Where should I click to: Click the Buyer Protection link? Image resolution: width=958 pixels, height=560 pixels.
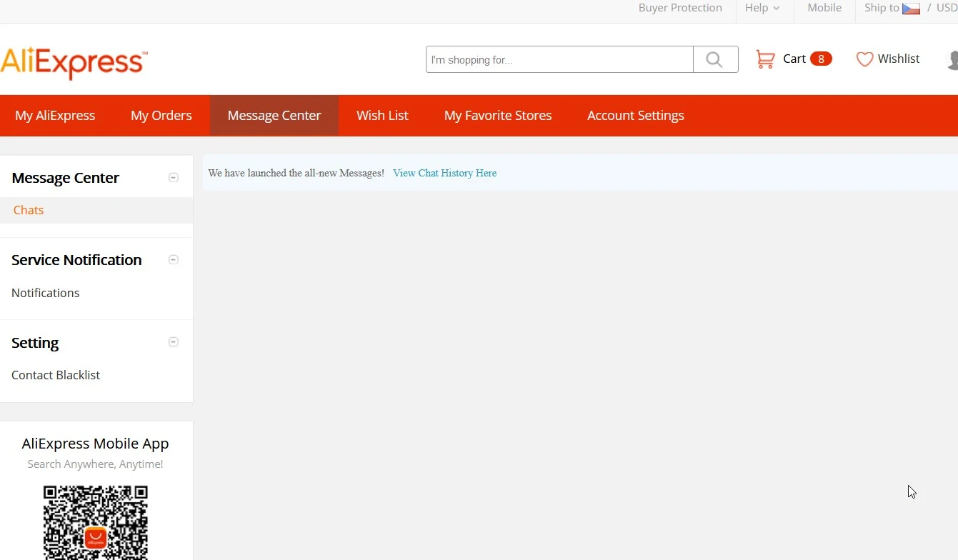[680, 8]
